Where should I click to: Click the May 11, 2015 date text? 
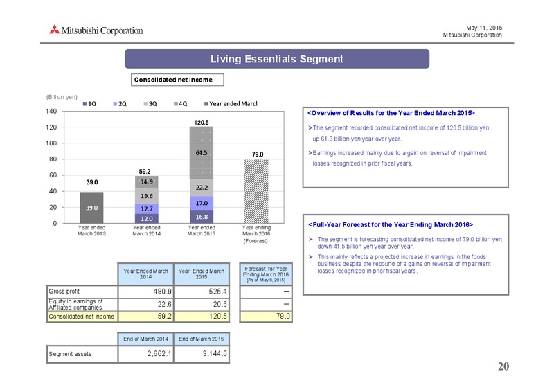tap(484, 28)
